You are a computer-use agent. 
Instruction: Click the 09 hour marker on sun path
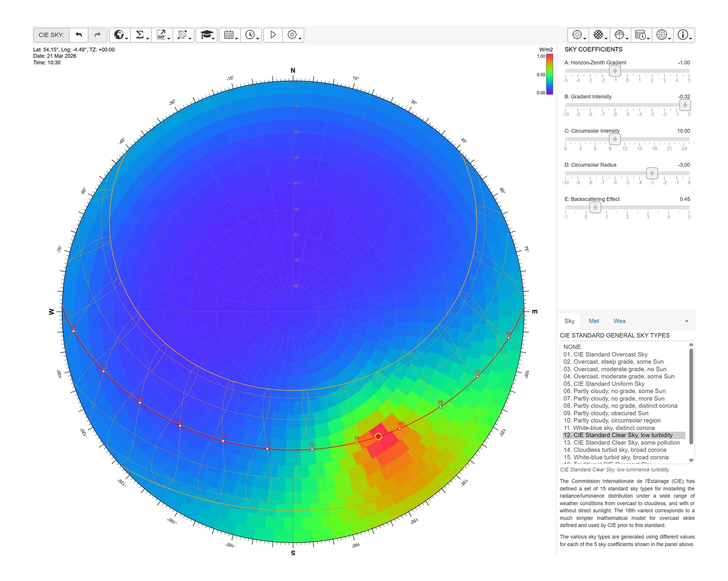click(440, 407)
